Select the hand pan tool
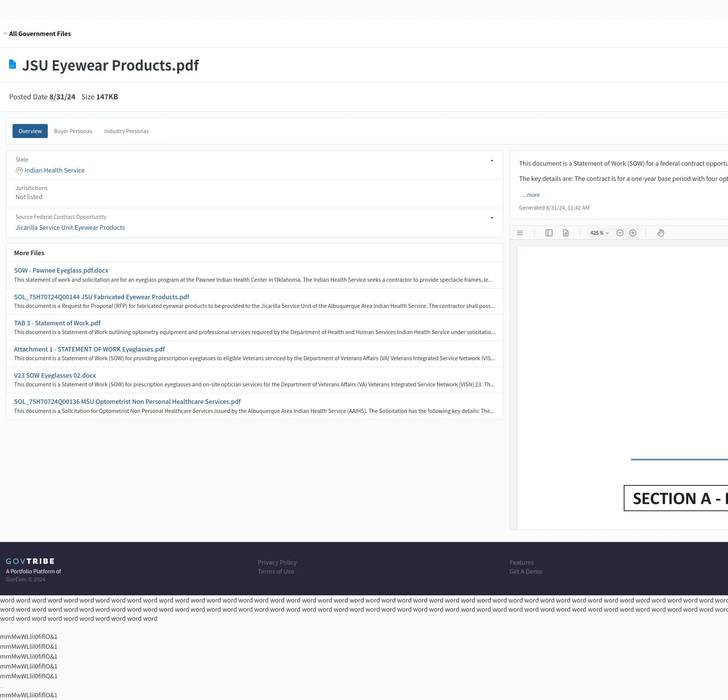The width and height of the screenshot is (728, 700). [661, 233]
